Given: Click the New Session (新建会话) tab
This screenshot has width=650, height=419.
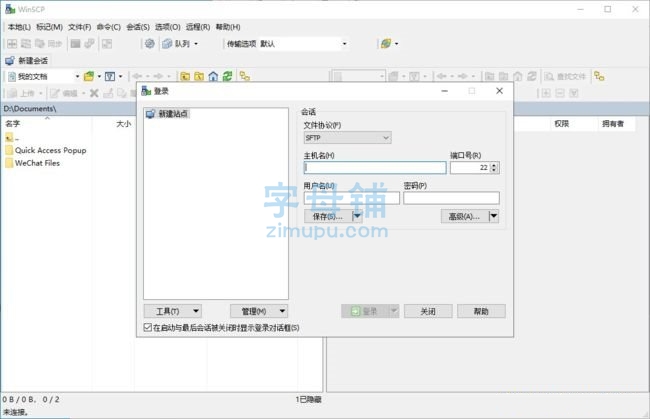Looking at the screenshot, I should (27, 61).
